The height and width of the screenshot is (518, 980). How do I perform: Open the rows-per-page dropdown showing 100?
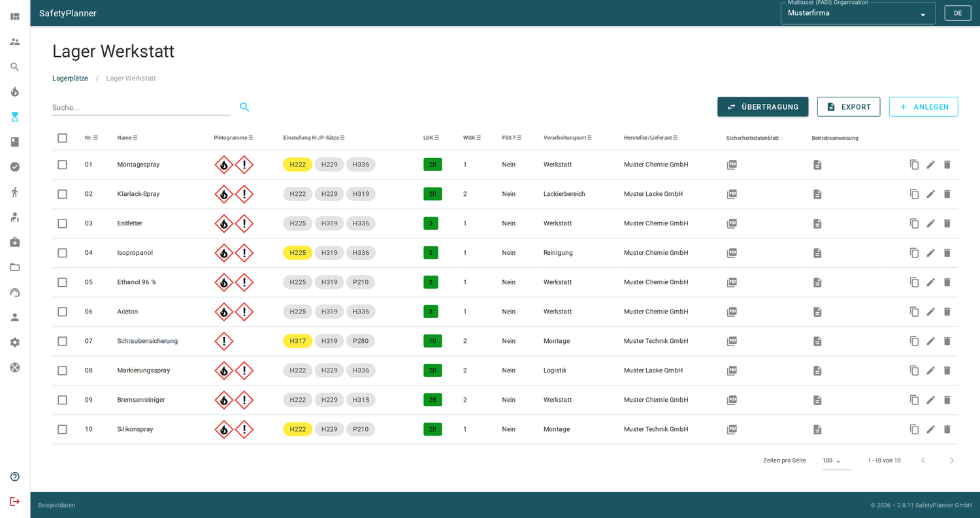(x=836, y=461)
